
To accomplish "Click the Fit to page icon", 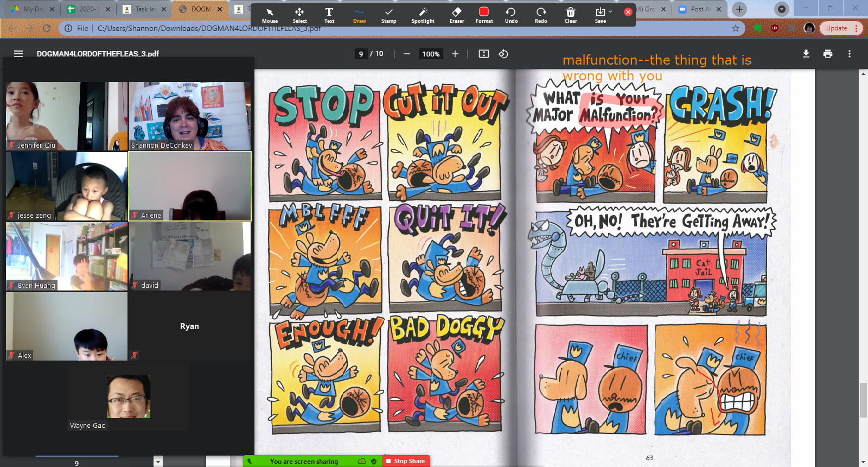I will click(x=484, y=54).
